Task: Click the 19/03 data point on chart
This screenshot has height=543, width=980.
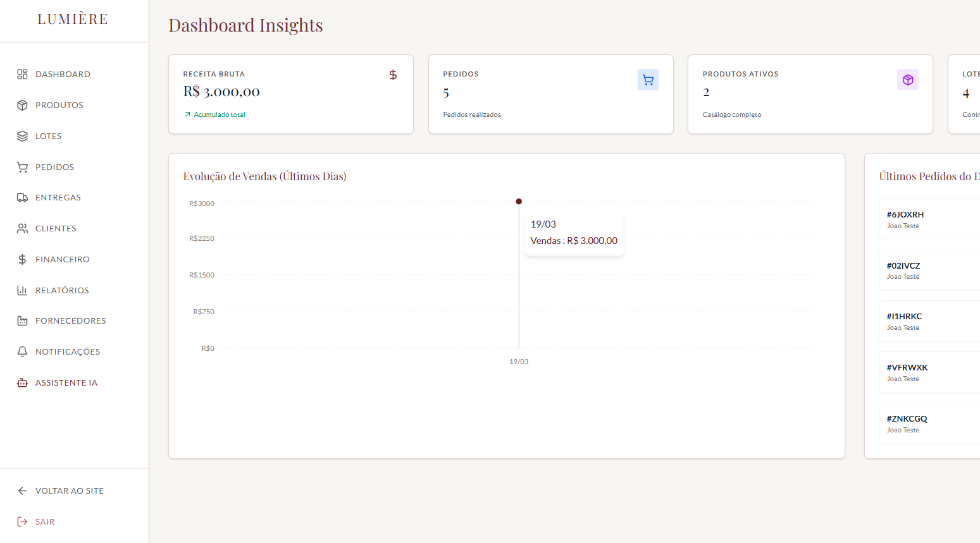Action: [x=519, y=202]
